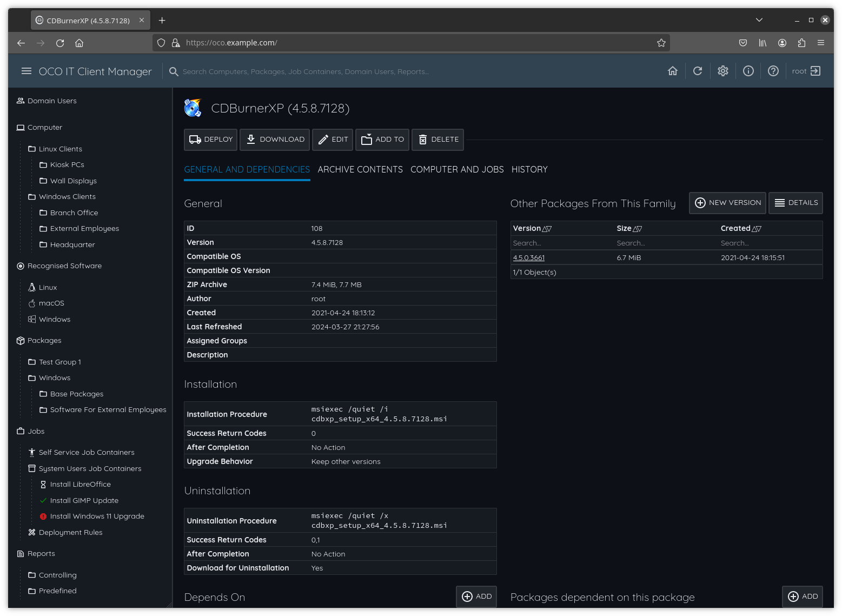
Task: Open macOS recognised software
Action: pyautogui.click(x=46, y=303)
